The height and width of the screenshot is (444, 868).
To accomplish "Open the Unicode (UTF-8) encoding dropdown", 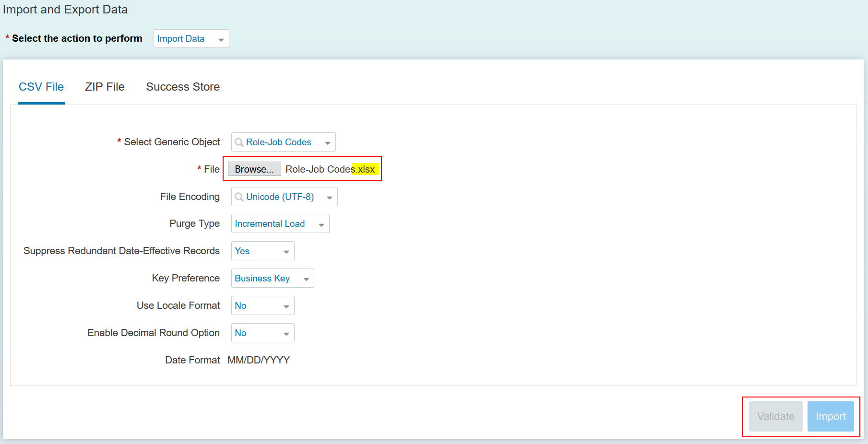I will point(284,197).
